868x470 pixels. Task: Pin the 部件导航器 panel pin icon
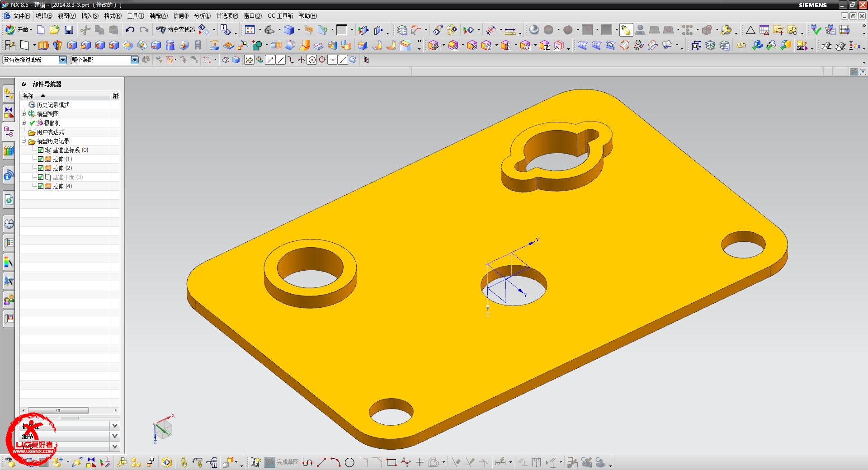coord(24,84)
